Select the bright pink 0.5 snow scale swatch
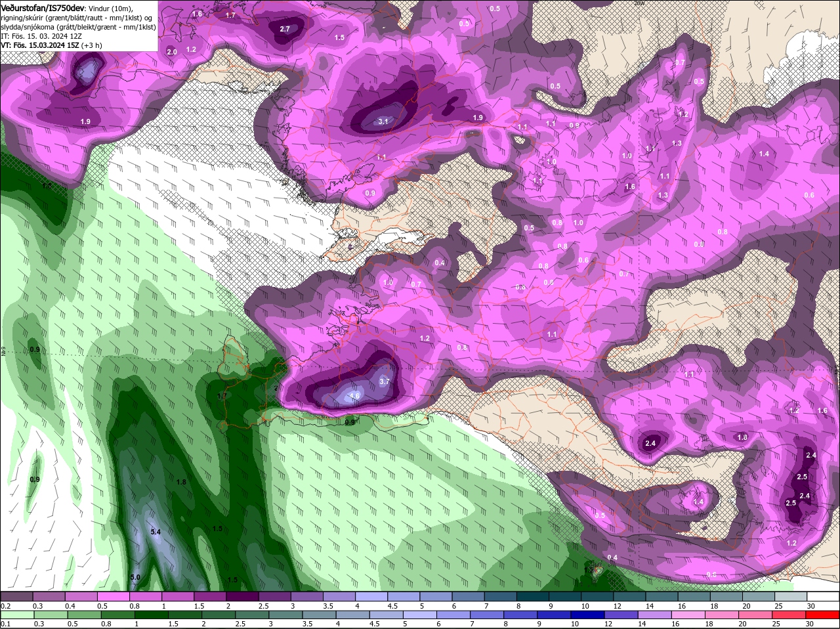840x629 pixels. pos(113,596)
